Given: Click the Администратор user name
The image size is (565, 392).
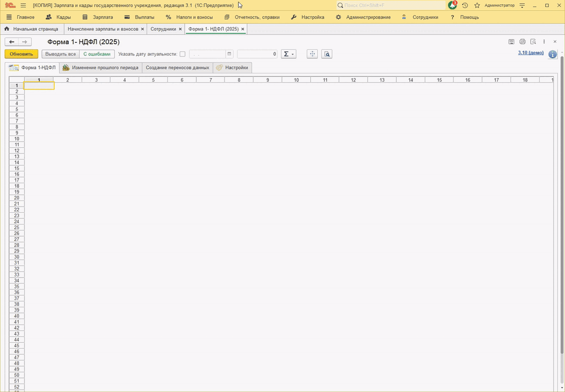Looking at the screenshot, I should point(500,5).
